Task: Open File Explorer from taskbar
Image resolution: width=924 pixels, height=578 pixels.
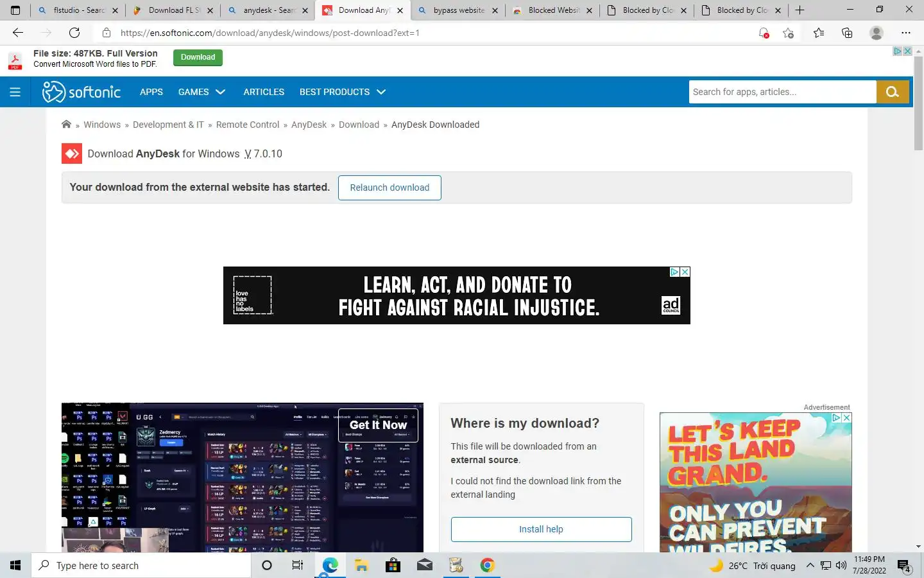Action: [x=361, y=565]
